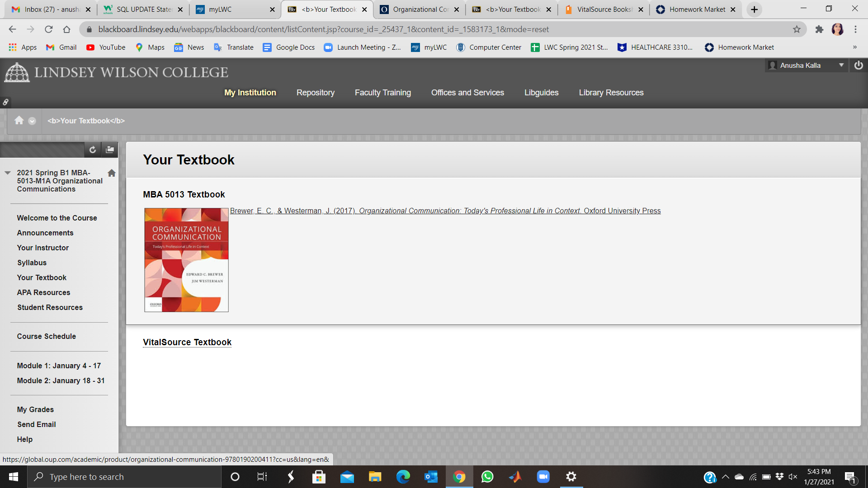Open a new browser tab
The height and width of the screenshot is (488, 868).
755,9
